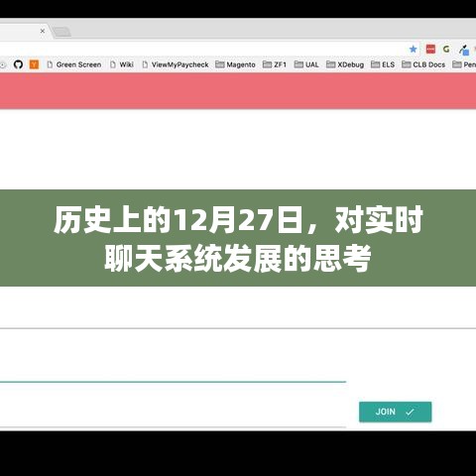Viewport: 476px width, 476px height.
Task: Click the GitHub bookmark icon
Action: pyautogui.click(x=18, y=64)
